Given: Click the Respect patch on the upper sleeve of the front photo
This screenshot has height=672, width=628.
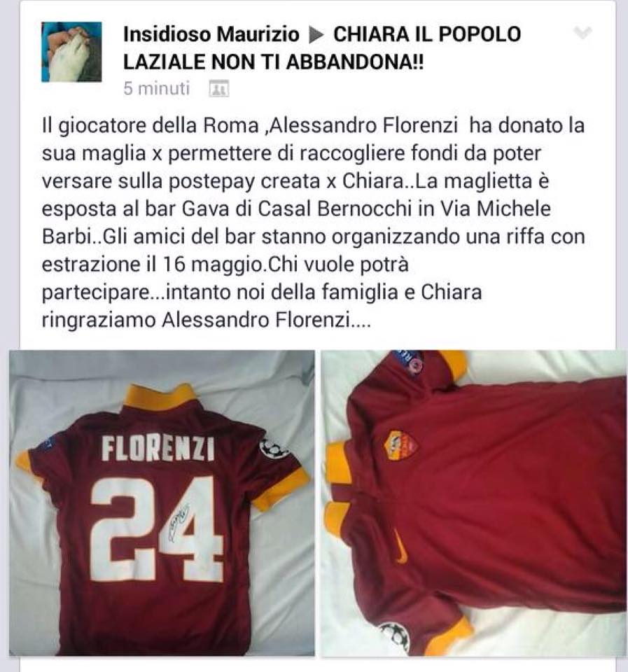Looking at the screenshot, I should (x=410, y=363).
